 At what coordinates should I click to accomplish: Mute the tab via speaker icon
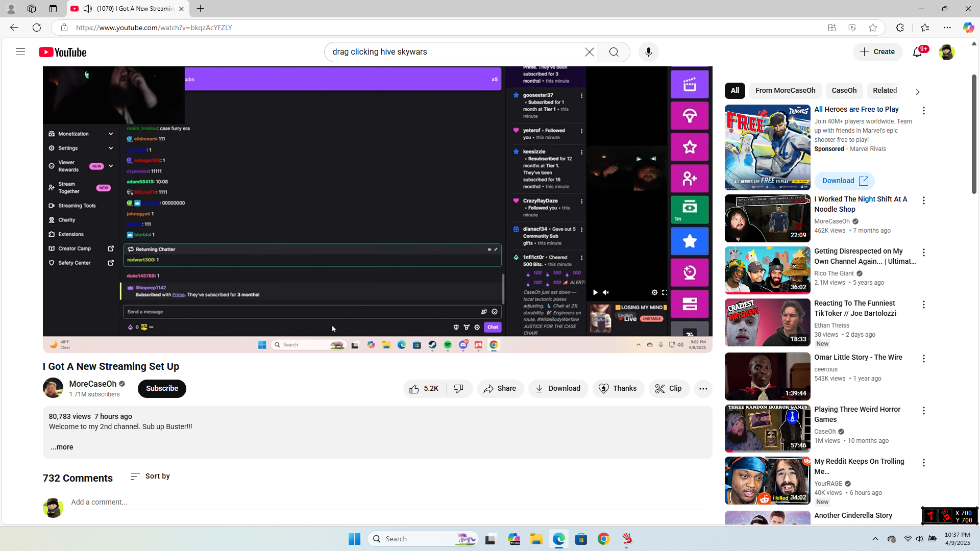pos(88,9)
